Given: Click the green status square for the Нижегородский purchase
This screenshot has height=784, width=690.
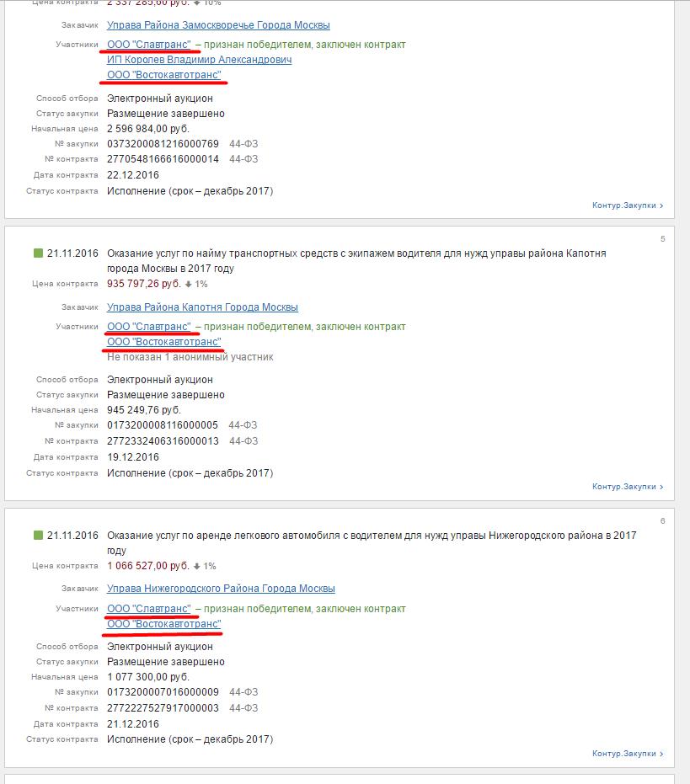Looking at the screenshot, I should click(x=38, y=535).
